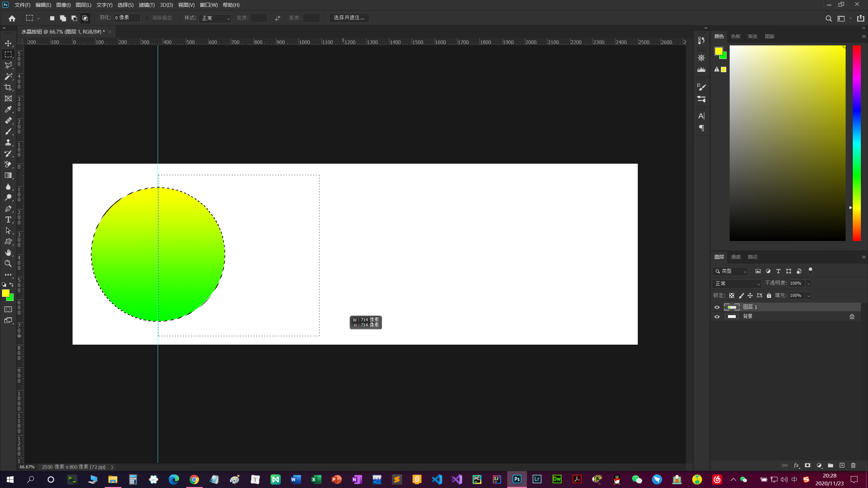Select the Pen tool
Viewport: 868px width, 488px height.
tap(8, 209)
